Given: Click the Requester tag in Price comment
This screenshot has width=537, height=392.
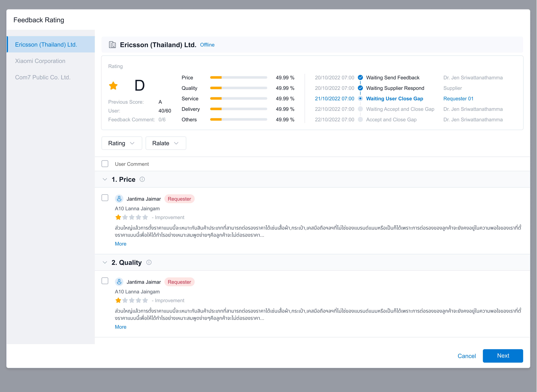Looking at the screenshot, I should tap(179, 199).
